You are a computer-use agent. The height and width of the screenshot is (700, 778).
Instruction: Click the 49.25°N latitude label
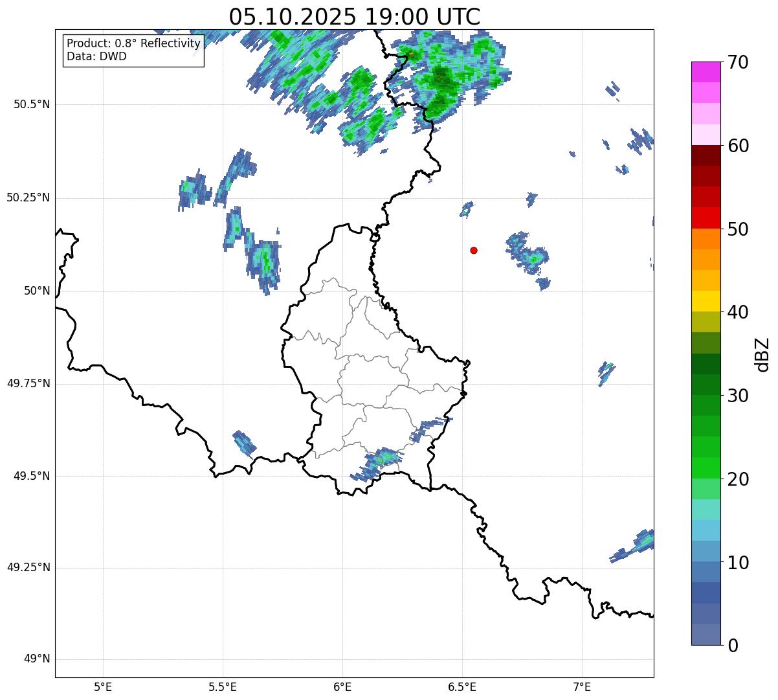28,568
